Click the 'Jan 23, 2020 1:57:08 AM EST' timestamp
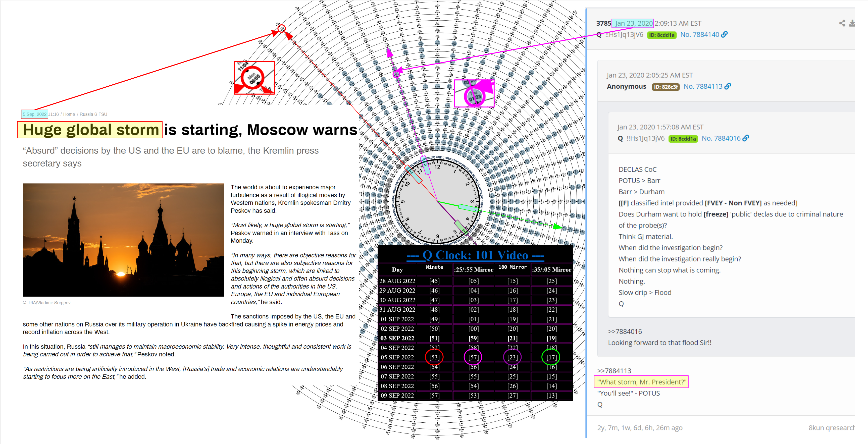Screen dimensions: 868x444 click(660, 127)
